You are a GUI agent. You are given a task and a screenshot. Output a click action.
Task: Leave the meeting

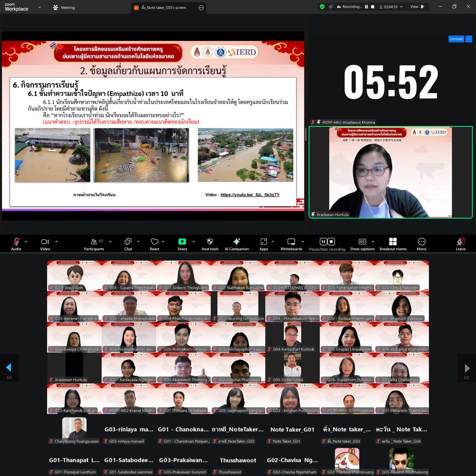(x=460, y=244)
